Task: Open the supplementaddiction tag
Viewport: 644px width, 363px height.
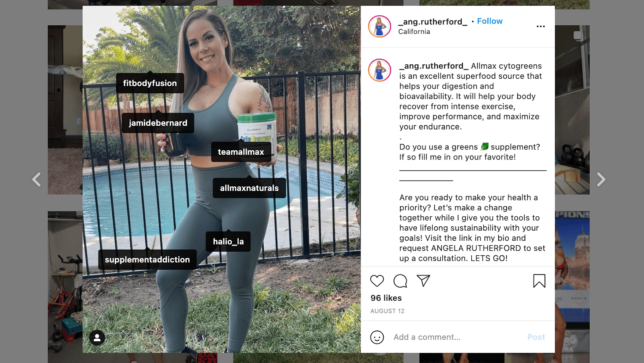Action: point(147,260)
